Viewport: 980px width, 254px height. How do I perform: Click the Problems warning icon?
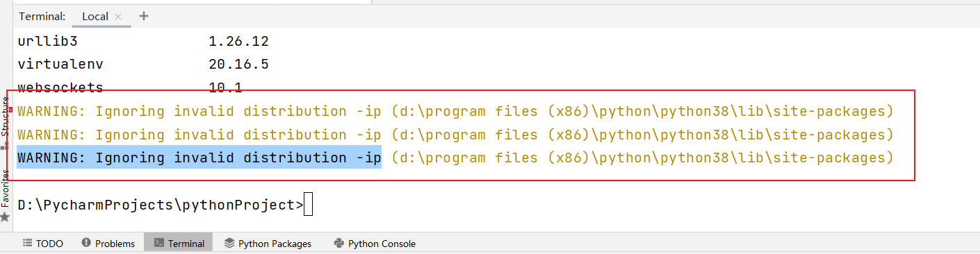point(86,243)
